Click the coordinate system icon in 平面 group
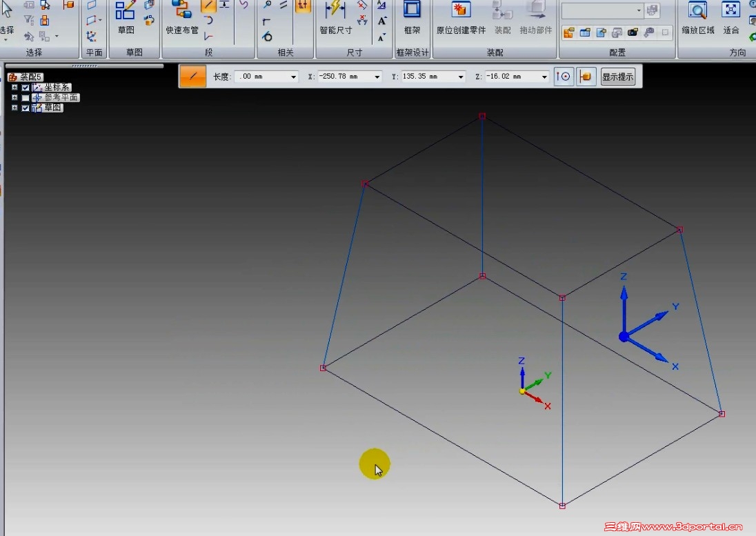Image resolution: width=756 pixels, height=536 pixels. click(91, 36)
